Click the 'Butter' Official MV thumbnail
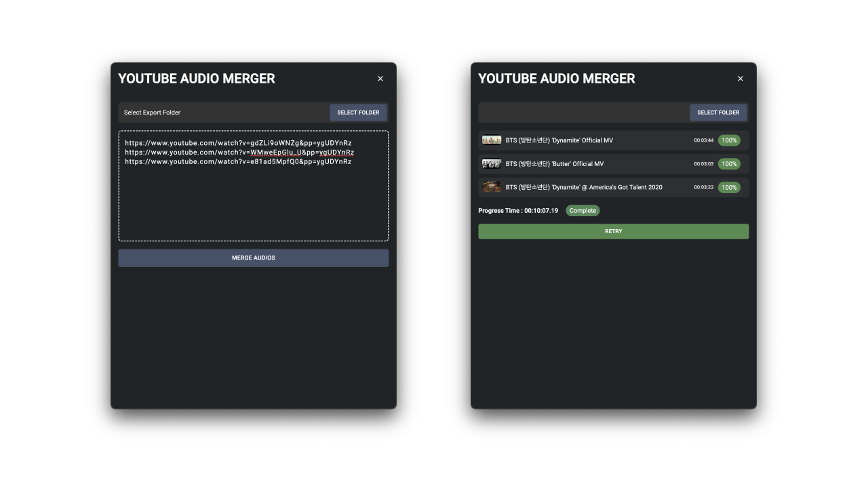The image size is (868, 488). pos(492,163)
